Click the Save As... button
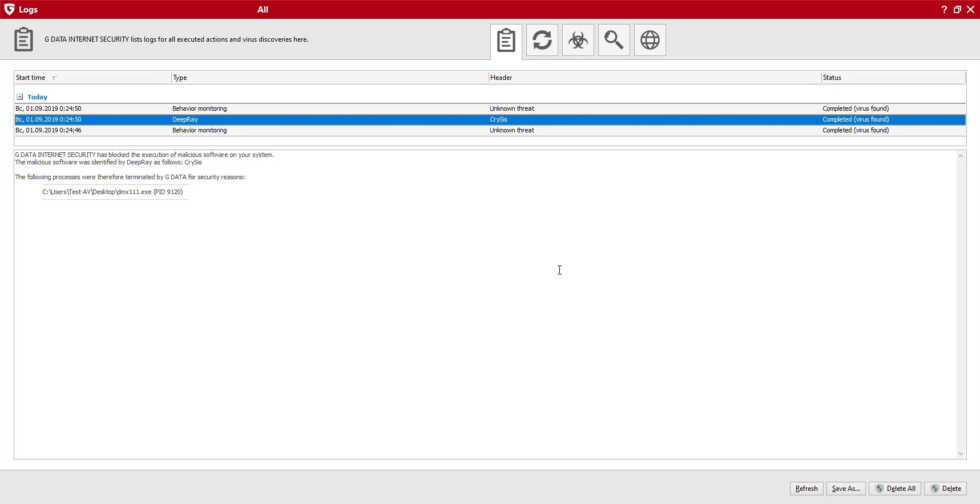 (x=846, y=489)
